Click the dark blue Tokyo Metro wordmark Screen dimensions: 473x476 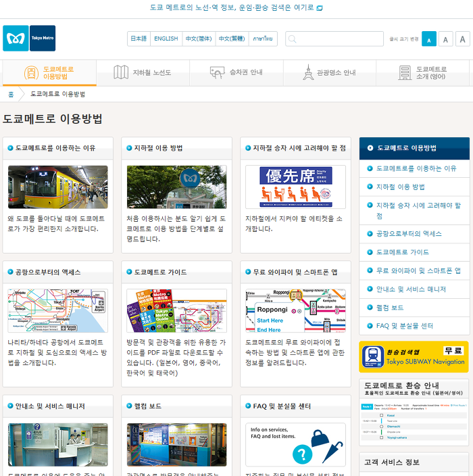point(43,39)
